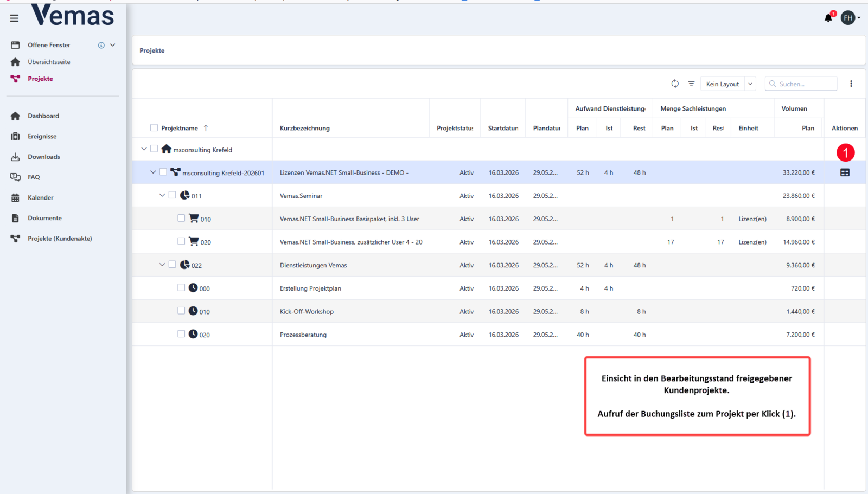The image size is (868, 494).
Task: Sort by the Startdatum column header
Action: pyautogui.click(x=503, y=129)
